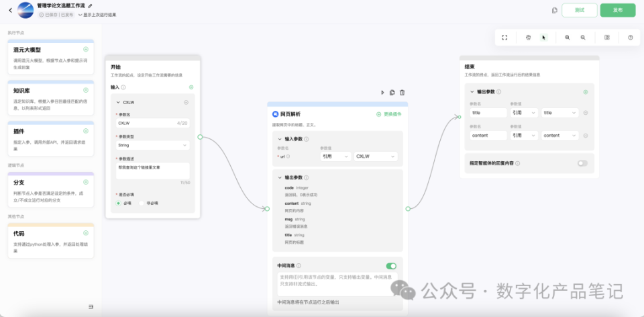
Task: Fit canvas to screen with the fullscreen icon
Action: 504,38
